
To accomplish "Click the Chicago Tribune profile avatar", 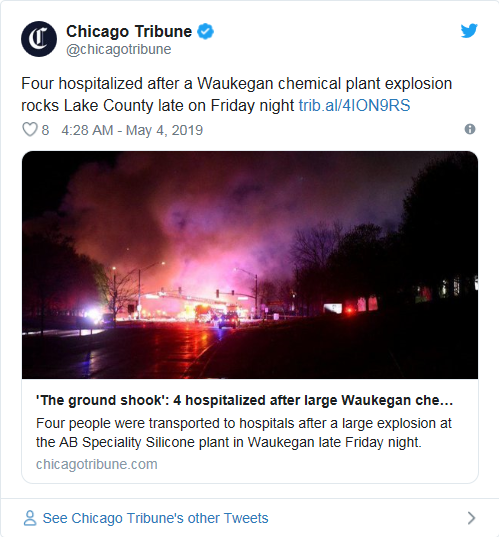I will tap(39, 39).
